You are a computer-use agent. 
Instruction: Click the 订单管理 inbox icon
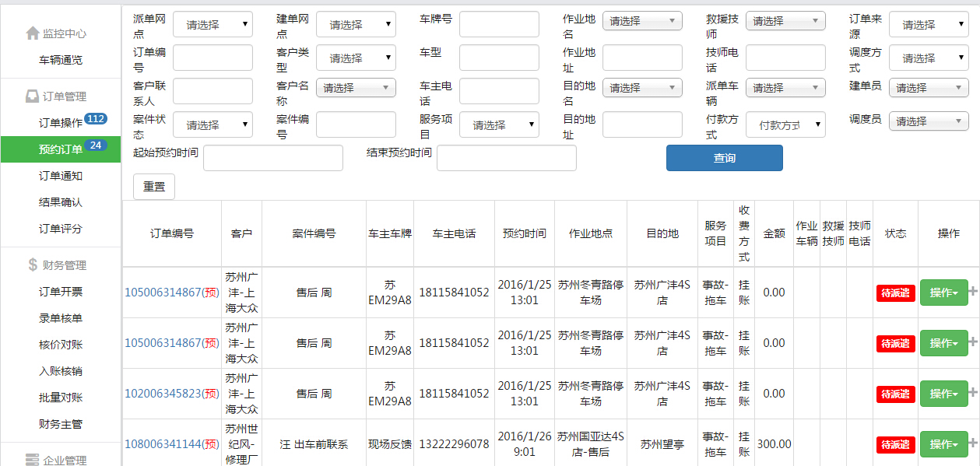(32, 96)
